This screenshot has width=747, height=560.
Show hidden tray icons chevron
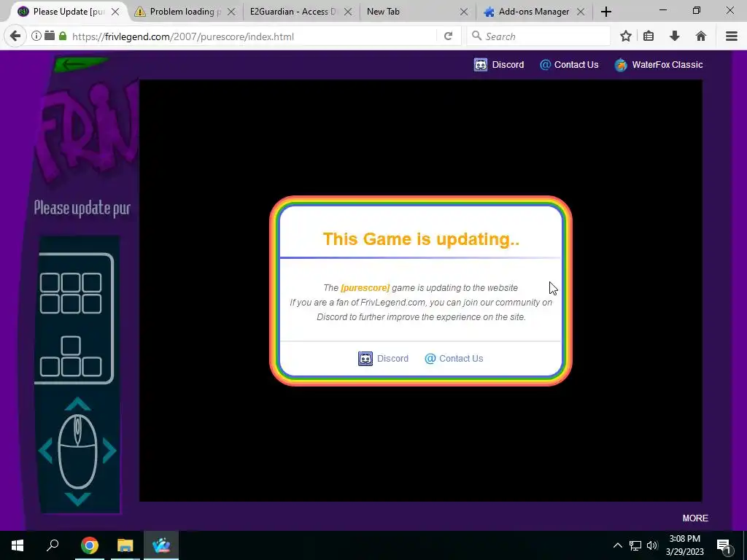pos(617,545)
